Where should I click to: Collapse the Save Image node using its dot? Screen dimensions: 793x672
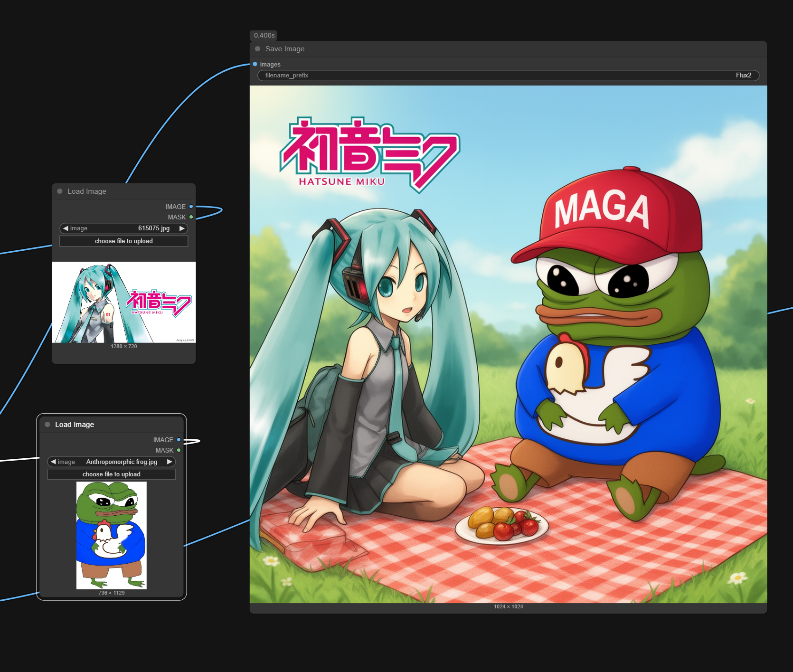pyautogui.click(x=257, y=49)
